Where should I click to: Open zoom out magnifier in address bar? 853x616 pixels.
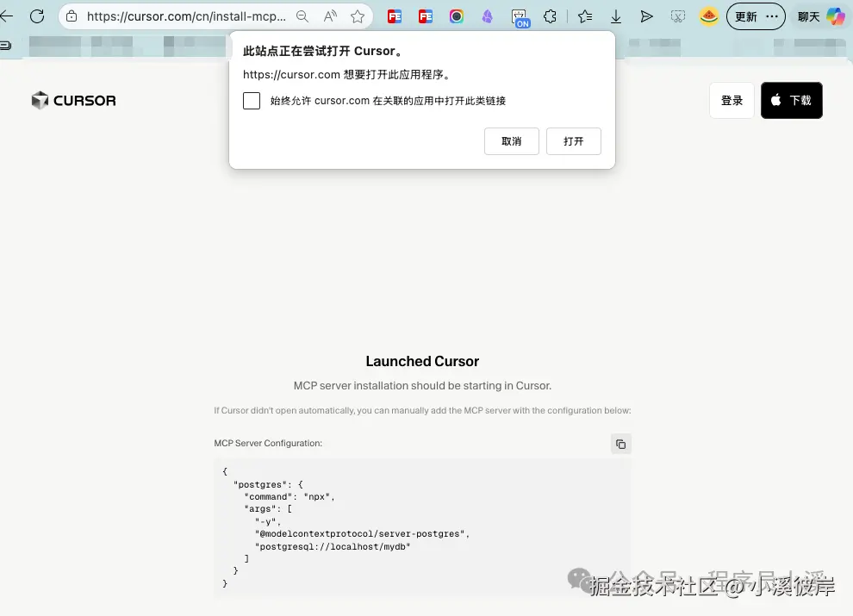[302, 16]
